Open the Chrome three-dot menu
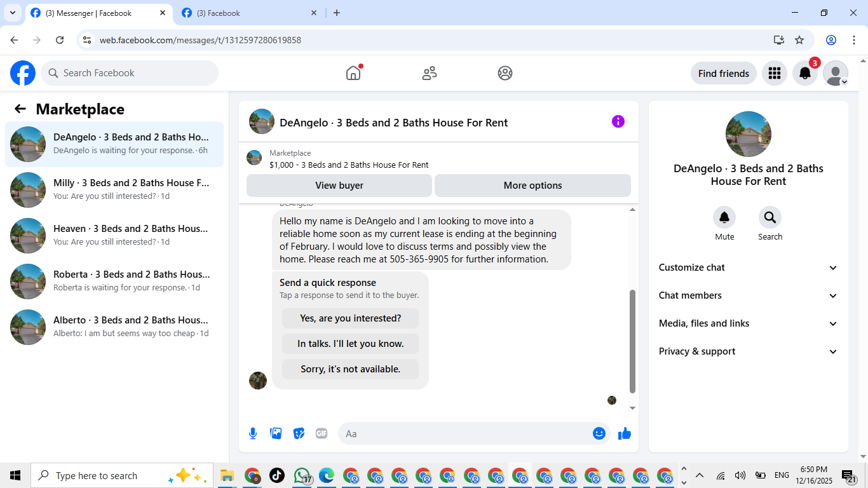The height and width of the screenshot is (488, 868). pos(853,40)
